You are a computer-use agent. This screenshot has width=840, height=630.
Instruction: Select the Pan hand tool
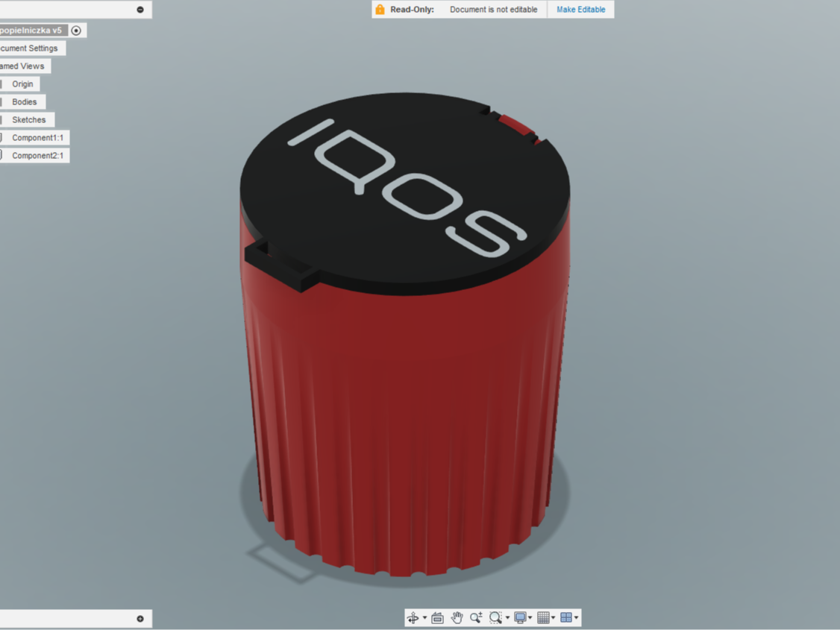[x=457, y=617]
